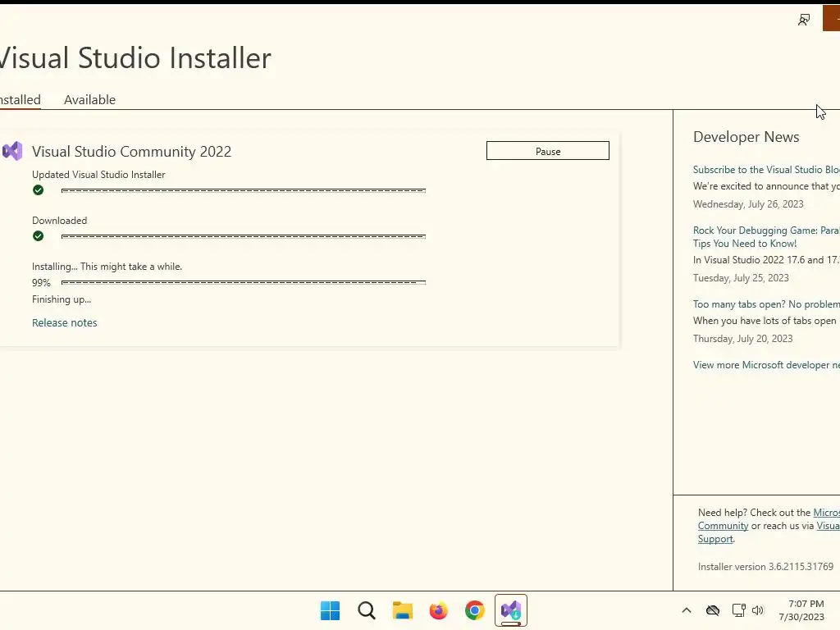Image resolution: width=840 pixels, height=630 pixels.
Task: Click the Updated Visual Studio Installer progress bar
Action: 243,190
